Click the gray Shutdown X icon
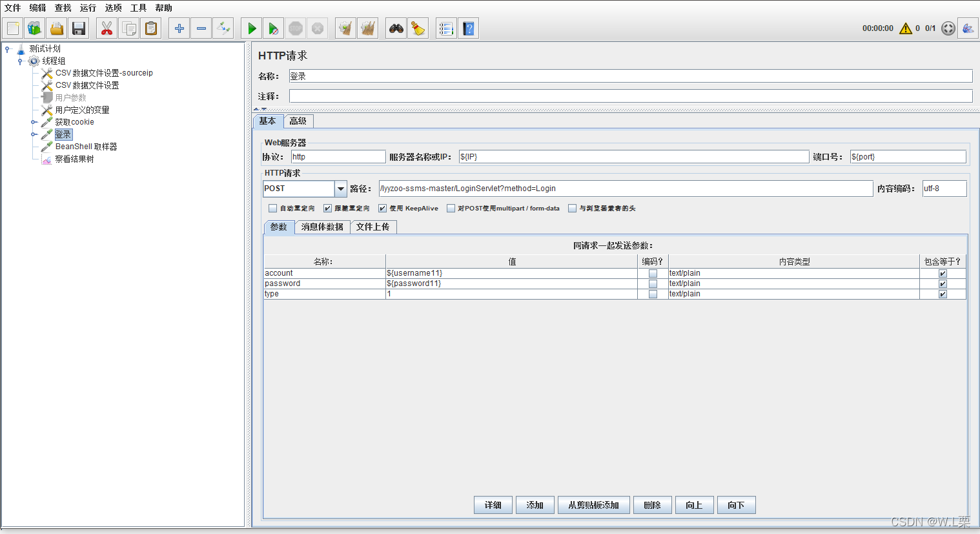This screenshot has width=980, height=534. (x=318, y=28)
